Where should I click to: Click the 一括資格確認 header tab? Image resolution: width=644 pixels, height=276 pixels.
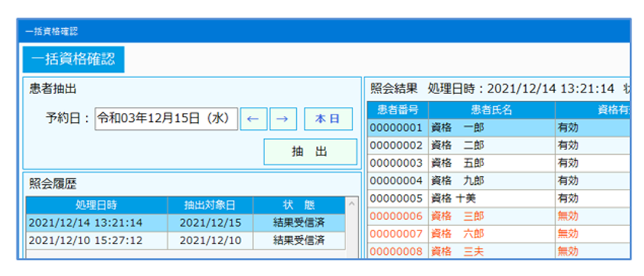click(73, 59)
